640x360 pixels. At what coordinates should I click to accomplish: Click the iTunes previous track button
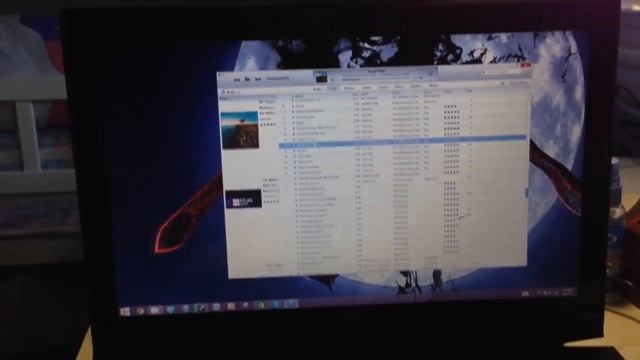pyautogui.click(x=236, y=80)
